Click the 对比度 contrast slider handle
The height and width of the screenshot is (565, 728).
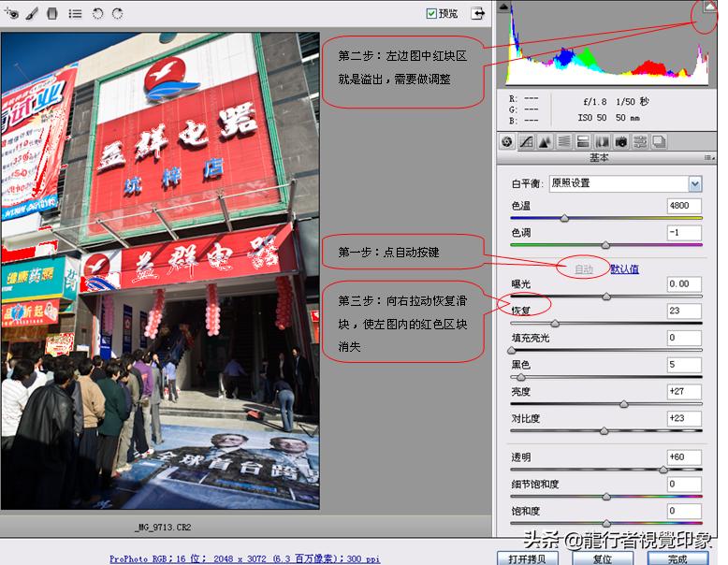click(604, 431)
